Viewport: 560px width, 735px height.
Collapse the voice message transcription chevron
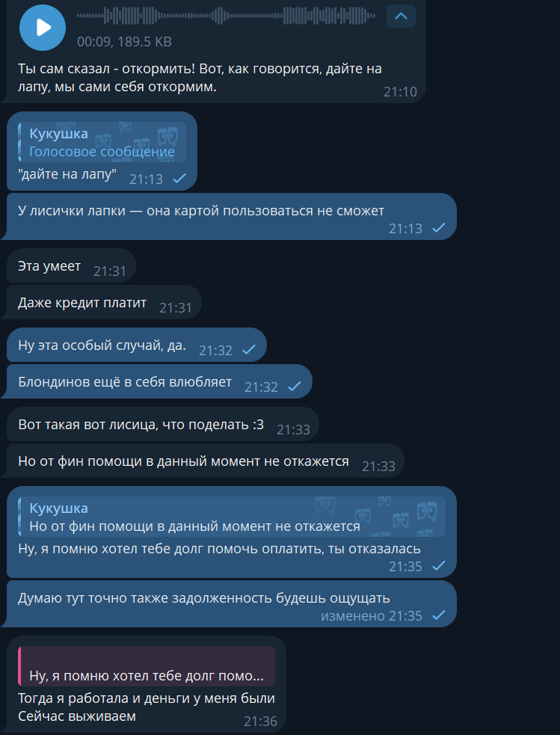pos(401,16)
